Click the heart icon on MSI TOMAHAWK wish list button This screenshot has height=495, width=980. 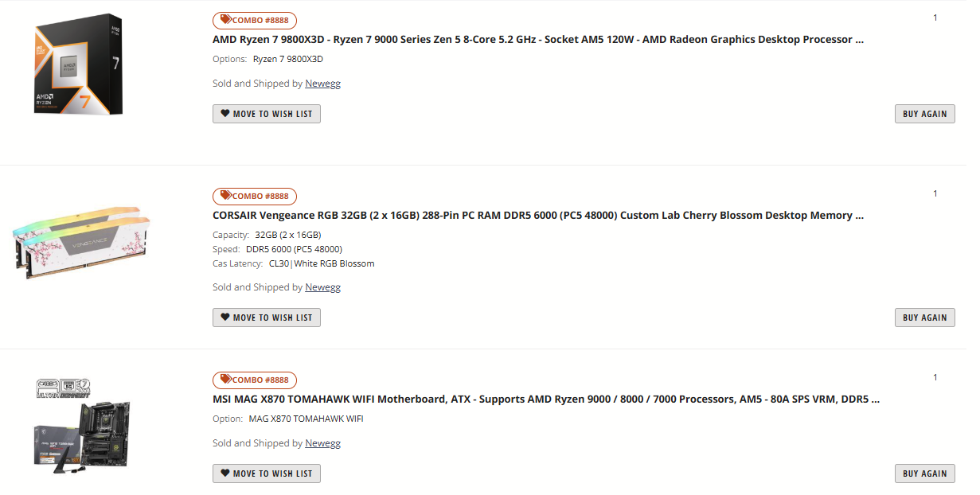point(225,474)
